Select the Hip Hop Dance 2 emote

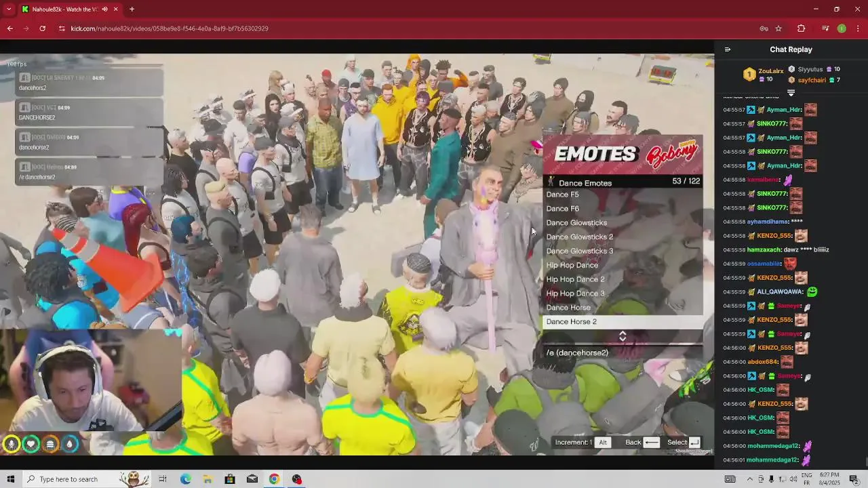623,279
